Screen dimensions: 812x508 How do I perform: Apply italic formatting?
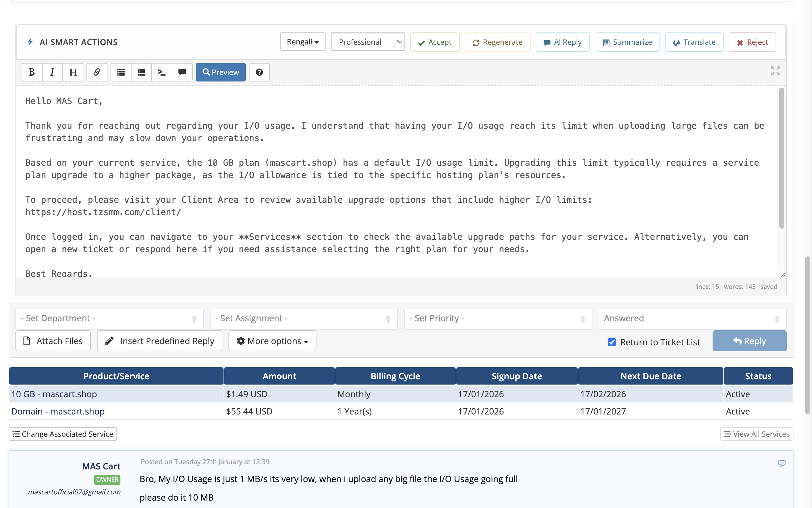point(52,72)
